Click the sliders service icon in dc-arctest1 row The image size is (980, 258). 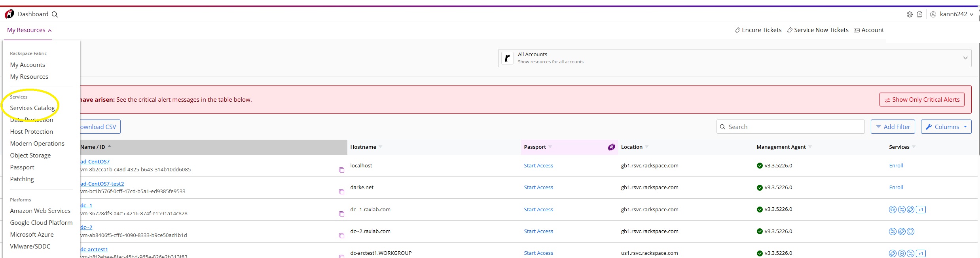[911, 254]
